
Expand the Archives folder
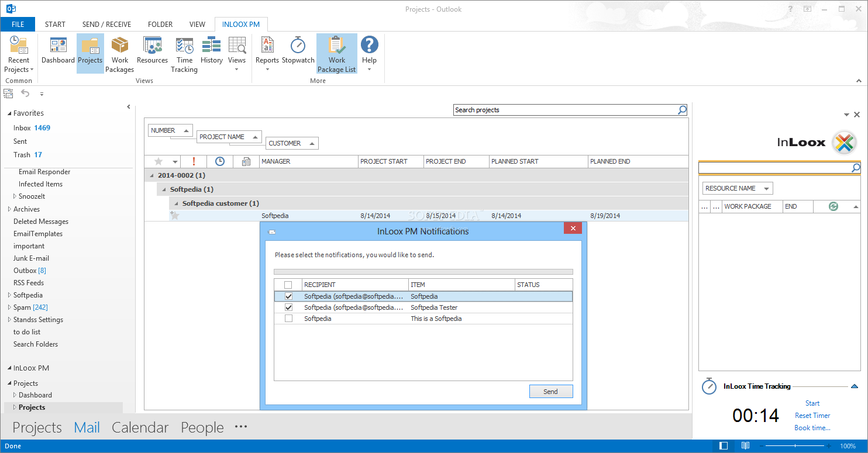click(x=9, y=209)
